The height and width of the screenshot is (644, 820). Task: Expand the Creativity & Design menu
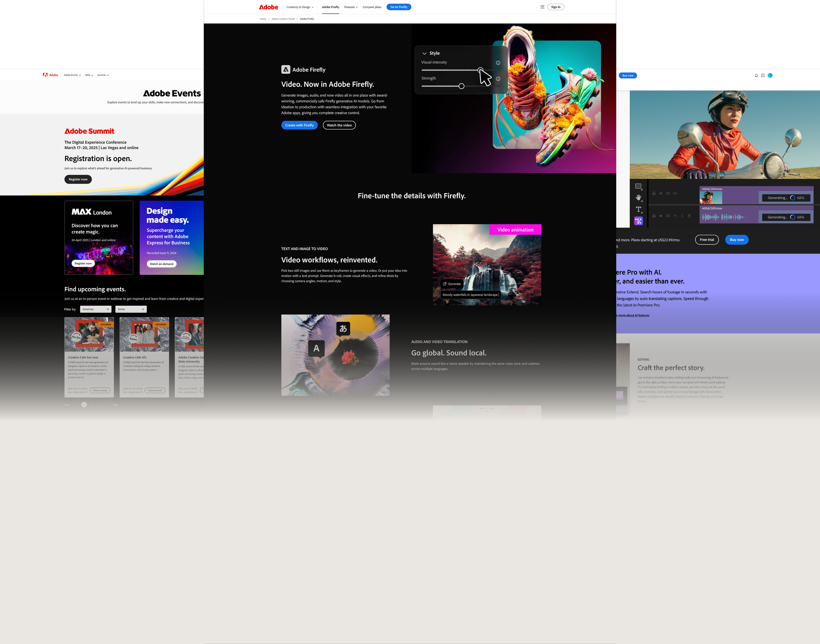300,7
